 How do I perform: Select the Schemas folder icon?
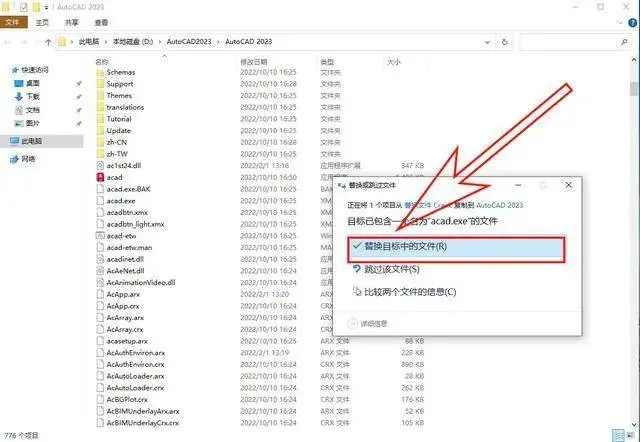[100, 72]
